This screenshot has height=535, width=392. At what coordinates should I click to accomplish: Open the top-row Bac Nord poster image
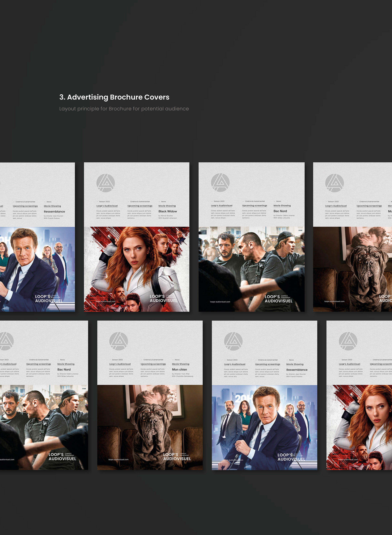252,269
